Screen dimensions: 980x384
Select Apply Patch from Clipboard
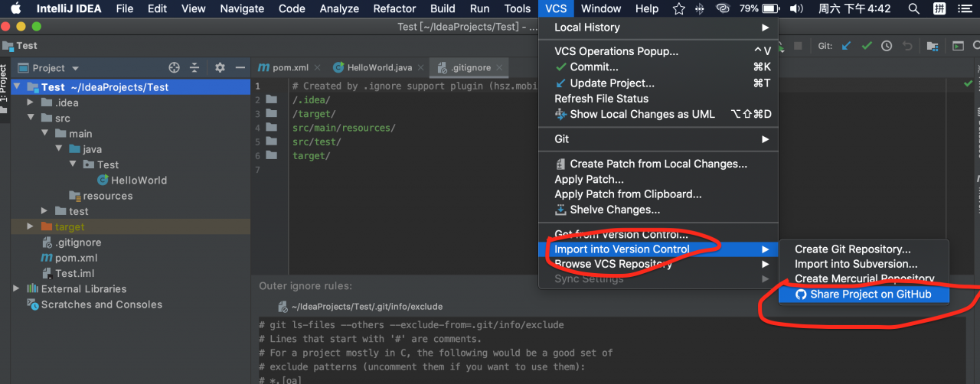tap(658, 194)
